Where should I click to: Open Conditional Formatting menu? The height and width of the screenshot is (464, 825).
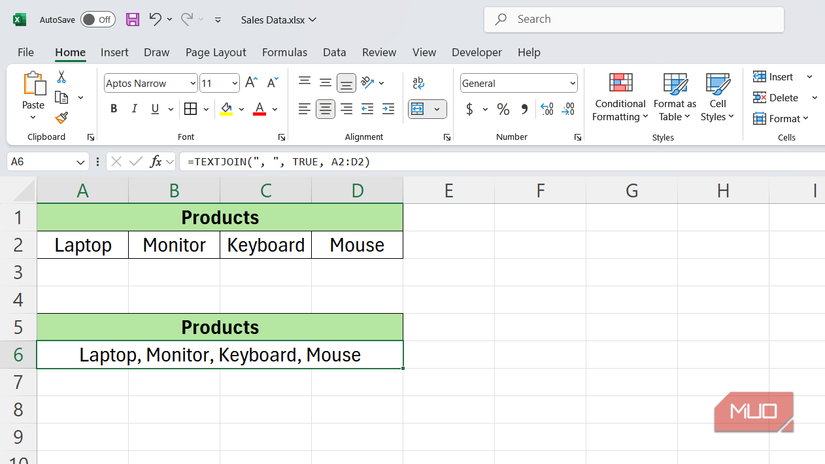[x=620, y=98]
